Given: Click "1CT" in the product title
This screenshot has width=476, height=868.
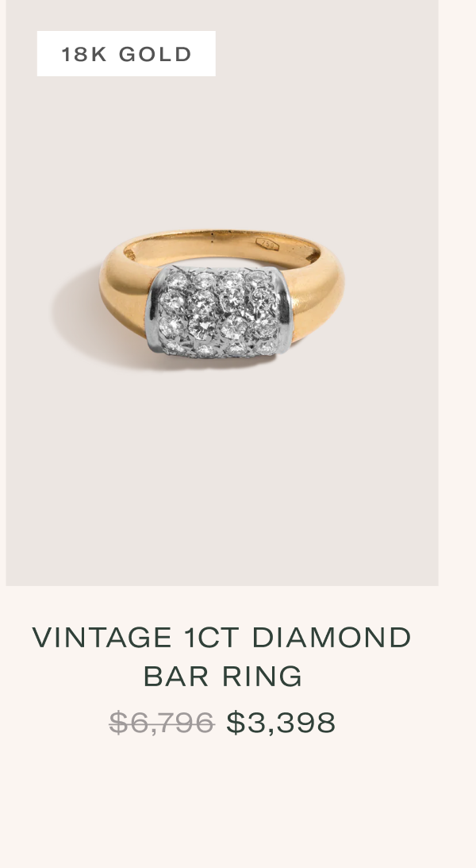Looking at the screenshot, I should coord(212,637).
